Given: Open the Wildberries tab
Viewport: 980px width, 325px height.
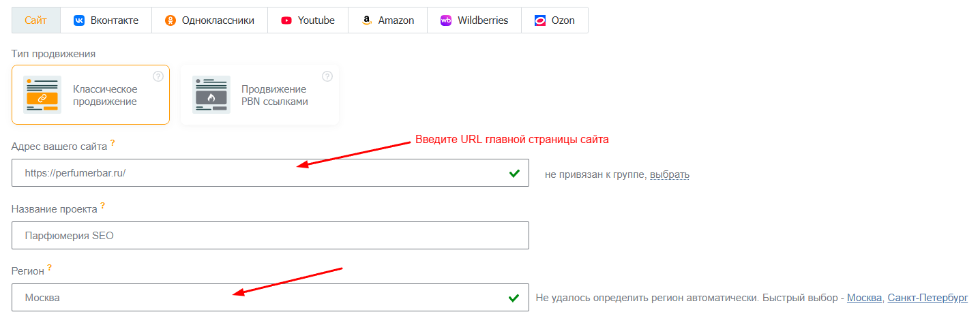Looking at the screenshot, I should [475, 20].
